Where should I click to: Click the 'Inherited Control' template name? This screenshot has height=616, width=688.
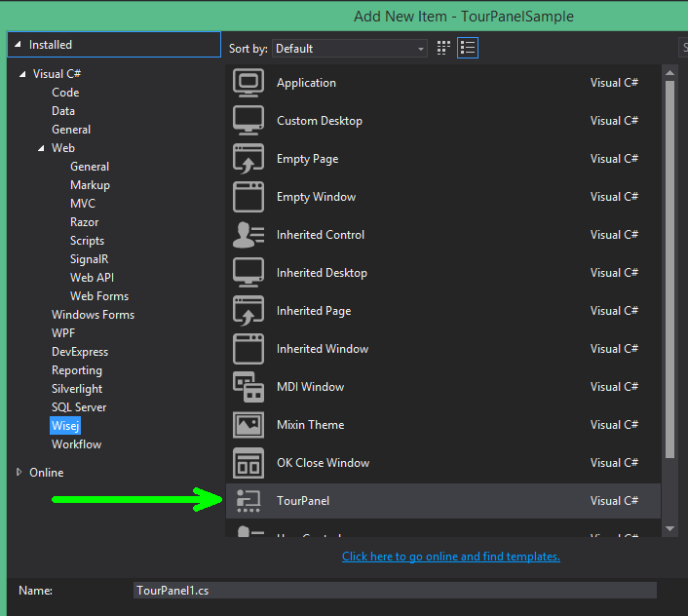click(x=321, y=235)
